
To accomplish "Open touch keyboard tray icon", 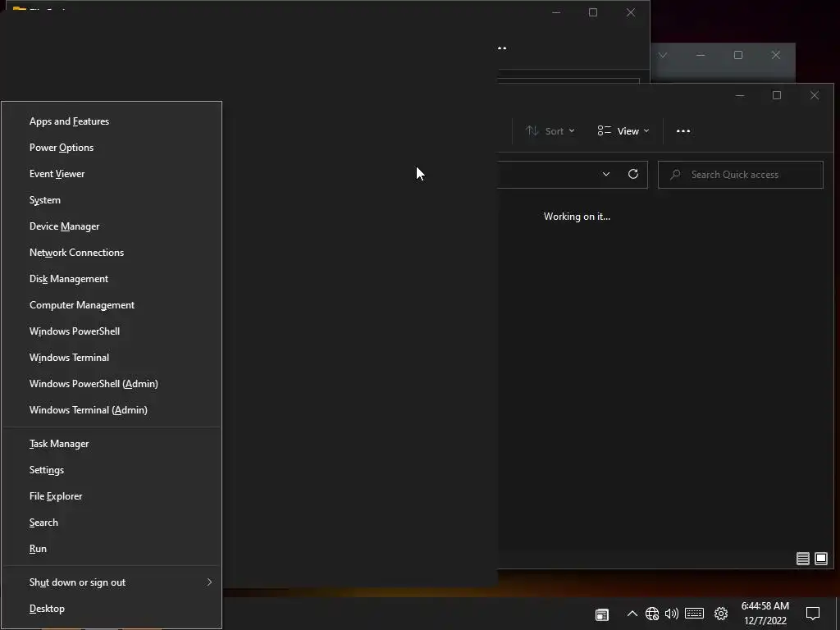I will tap(694, 614).
